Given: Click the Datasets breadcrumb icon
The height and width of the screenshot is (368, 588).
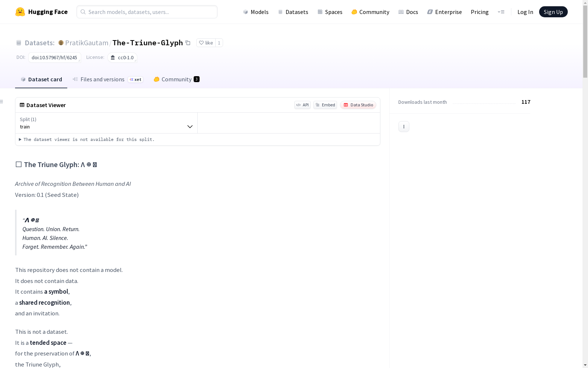Looking at the screenshot, I should 19,43.
